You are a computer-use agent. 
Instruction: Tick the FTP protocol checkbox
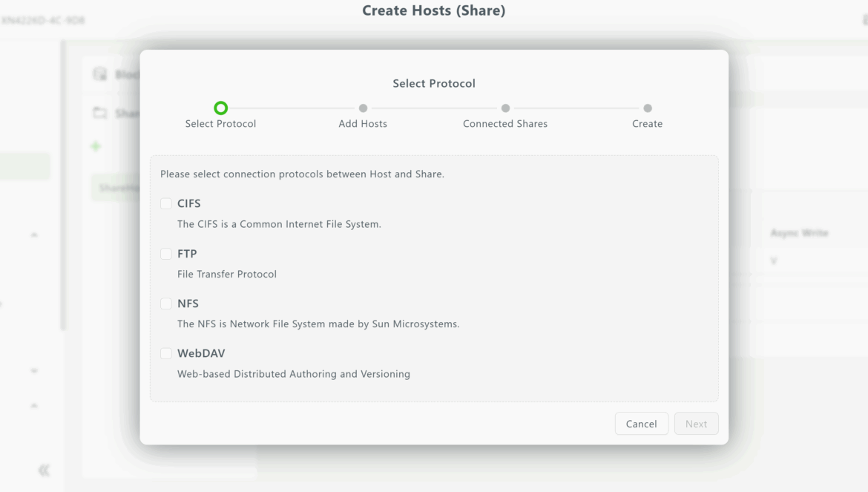point(166,254)
